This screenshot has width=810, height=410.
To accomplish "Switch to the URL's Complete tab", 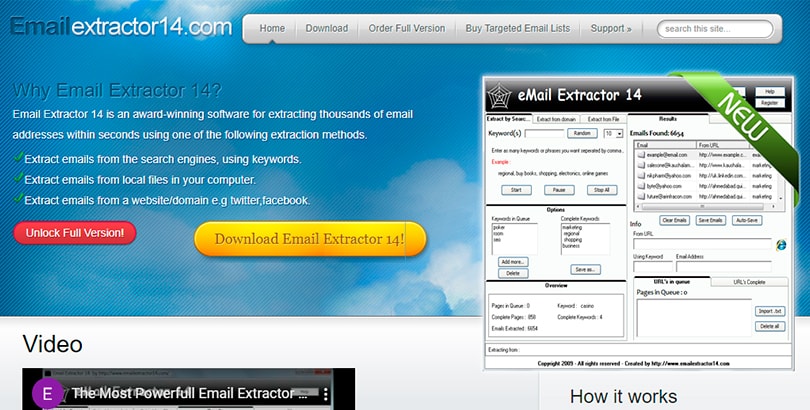I will pyautogui.click(x=749, y=282).
